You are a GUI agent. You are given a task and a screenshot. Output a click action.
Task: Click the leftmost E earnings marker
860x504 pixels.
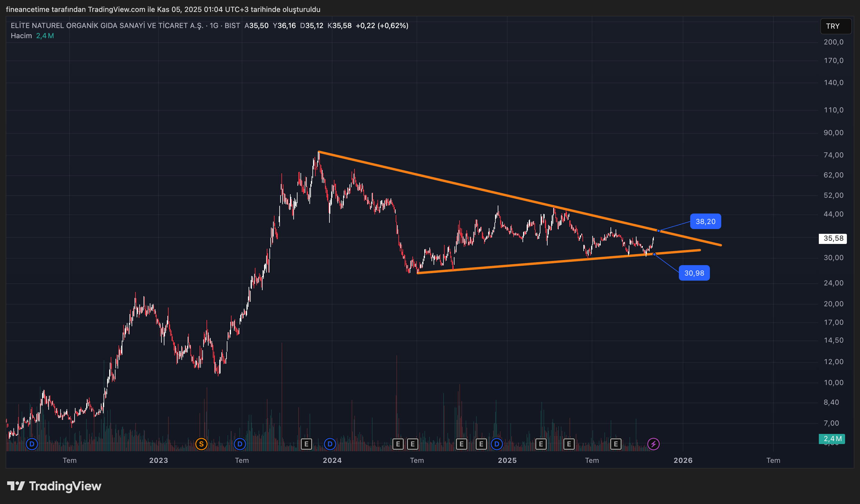click(x=306, y=444)
